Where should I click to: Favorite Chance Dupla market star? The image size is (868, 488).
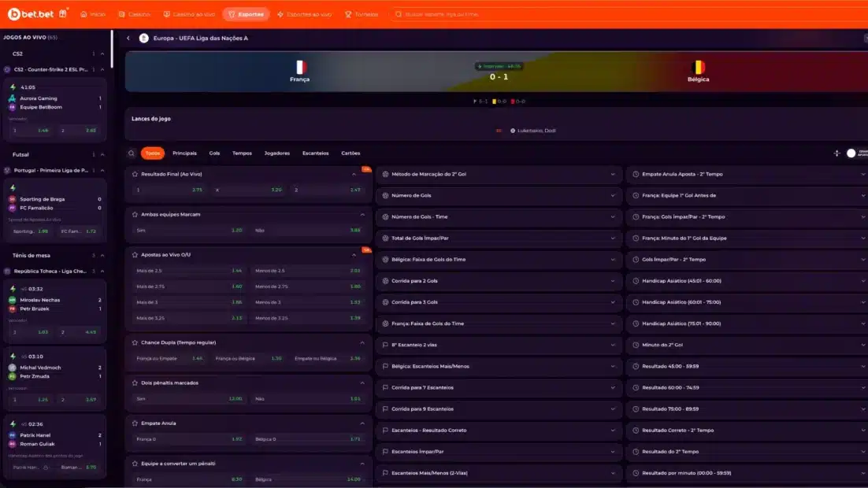coord(135,342)
